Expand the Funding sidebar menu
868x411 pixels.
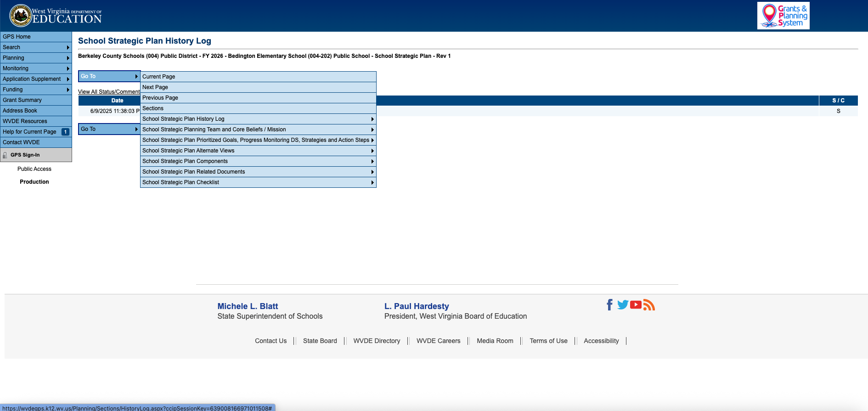click(x=36, y=90)
